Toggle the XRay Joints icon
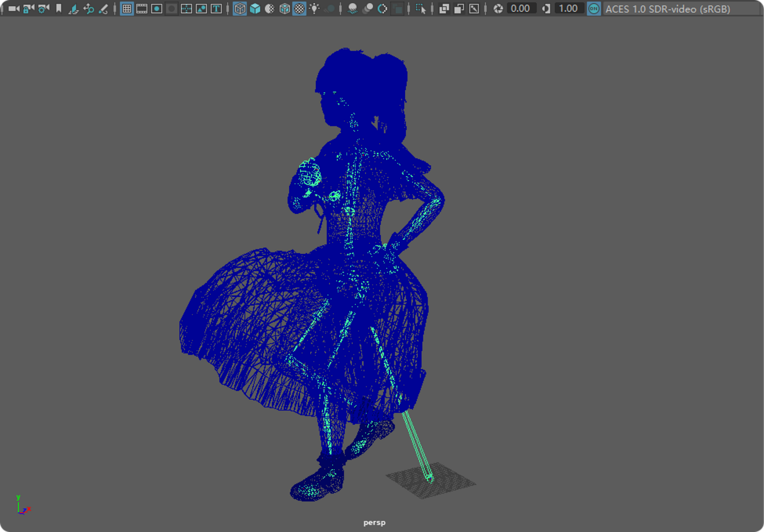The image size is (764, 532). pyautogui.click(x=474, y=9)
